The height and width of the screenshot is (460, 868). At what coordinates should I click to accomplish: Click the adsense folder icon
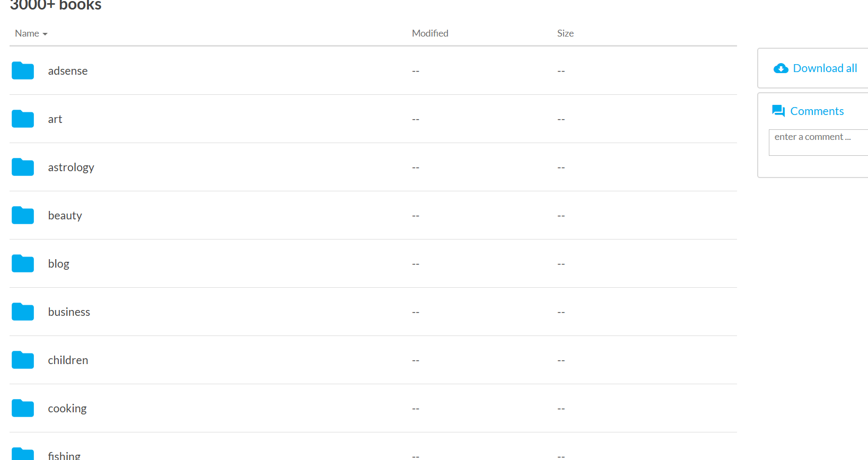click(x=23, y=70)
